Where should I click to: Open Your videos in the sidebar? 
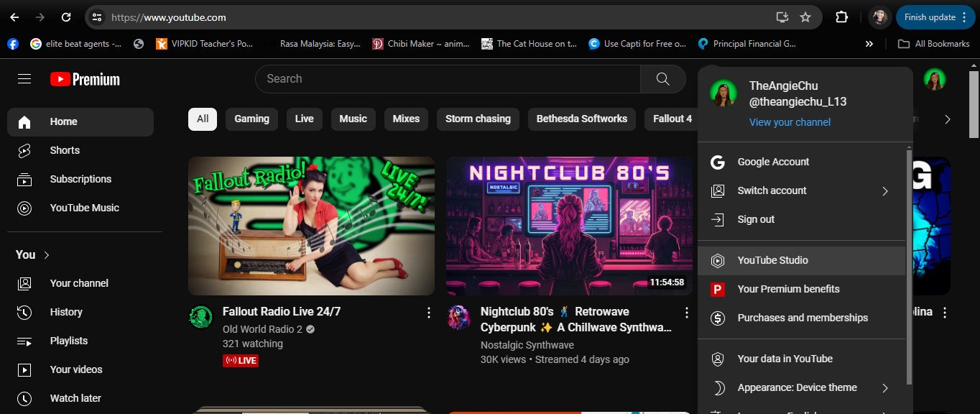(80, 369)
